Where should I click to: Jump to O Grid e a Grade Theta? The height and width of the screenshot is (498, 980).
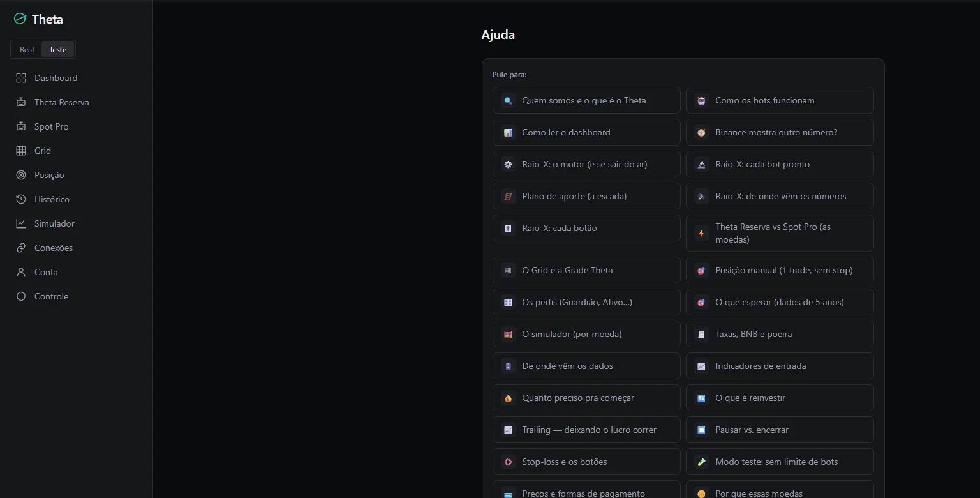pos(586,270)
